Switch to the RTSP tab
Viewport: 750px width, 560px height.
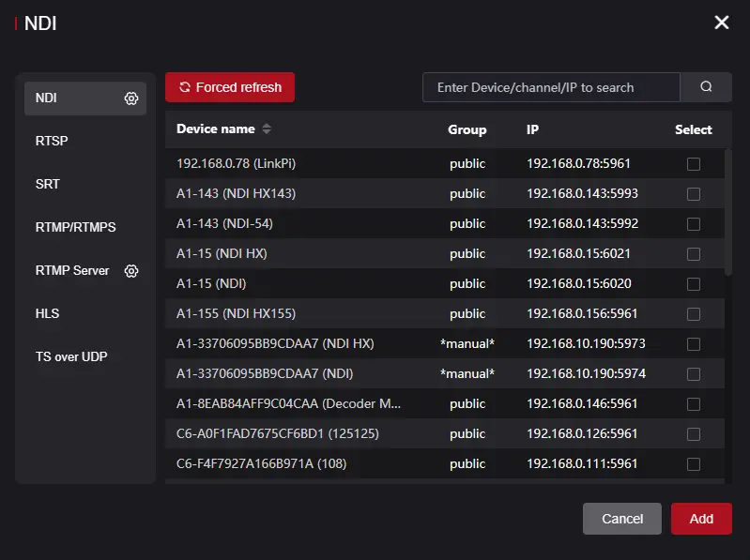point(52,142)
